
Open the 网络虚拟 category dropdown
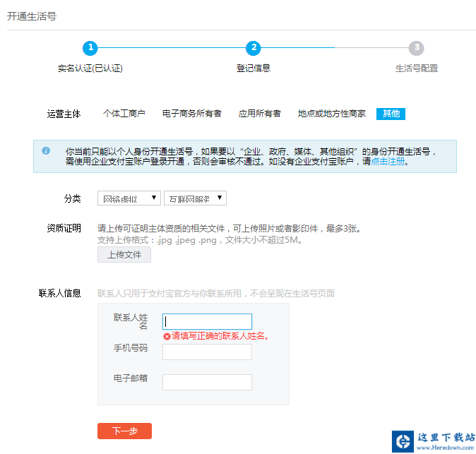coord(129,198)
